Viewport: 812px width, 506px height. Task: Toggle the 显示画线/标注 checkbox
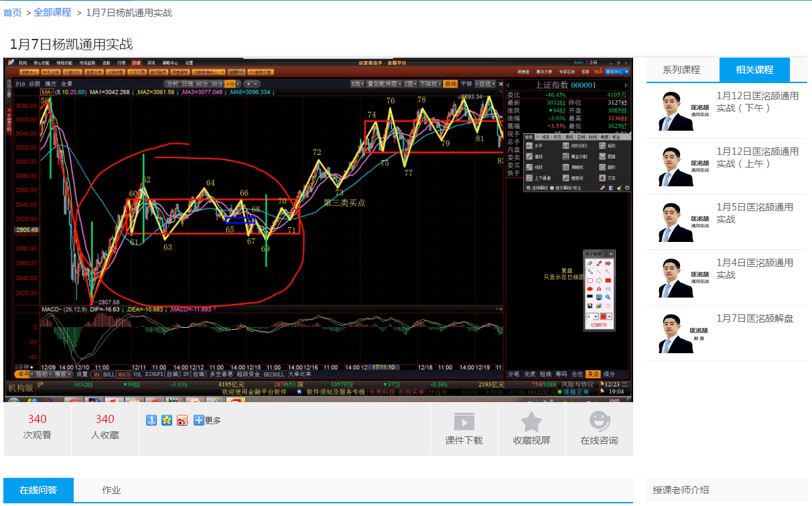coord(552,188)
